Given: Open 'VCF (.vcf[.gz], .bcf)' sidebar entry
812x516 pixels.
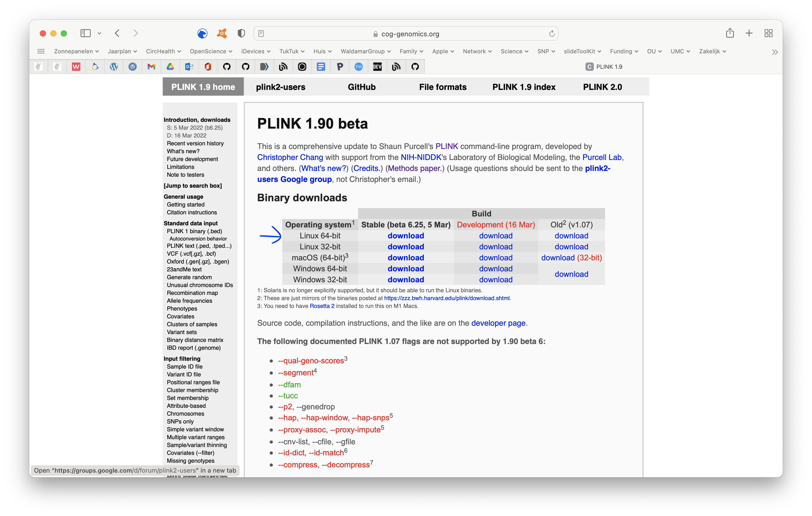Looking at the screenshot, I should (191, 254).
